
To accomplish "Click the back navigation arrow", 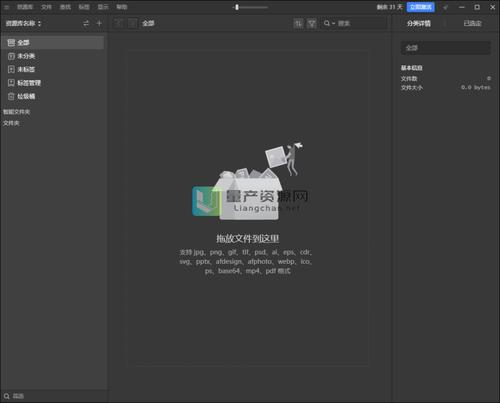I will point(119,23).
